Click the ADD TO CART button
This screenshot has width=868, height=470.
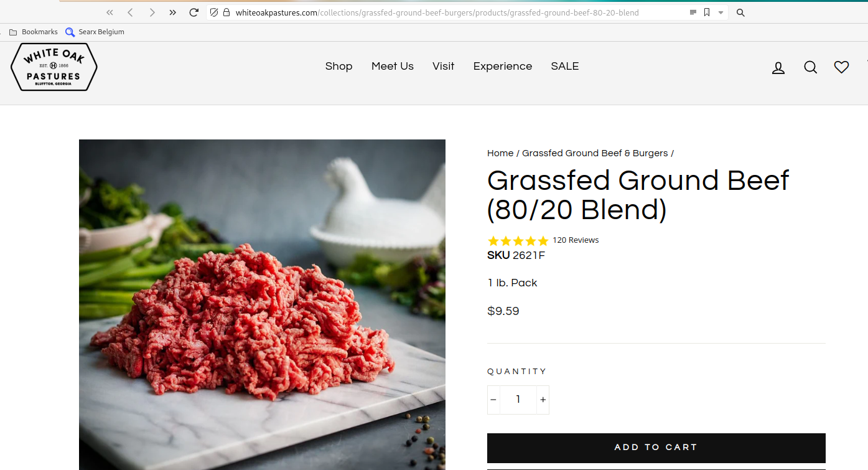tap(656, 448)
